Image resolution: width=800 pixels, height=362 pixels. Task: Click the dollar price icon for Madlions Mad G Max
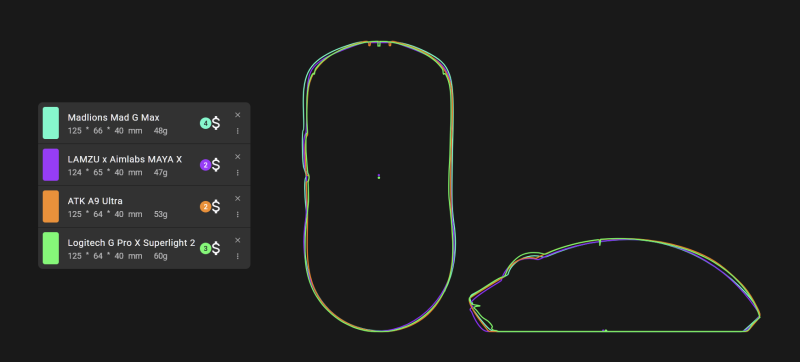(x=216, y=123)
